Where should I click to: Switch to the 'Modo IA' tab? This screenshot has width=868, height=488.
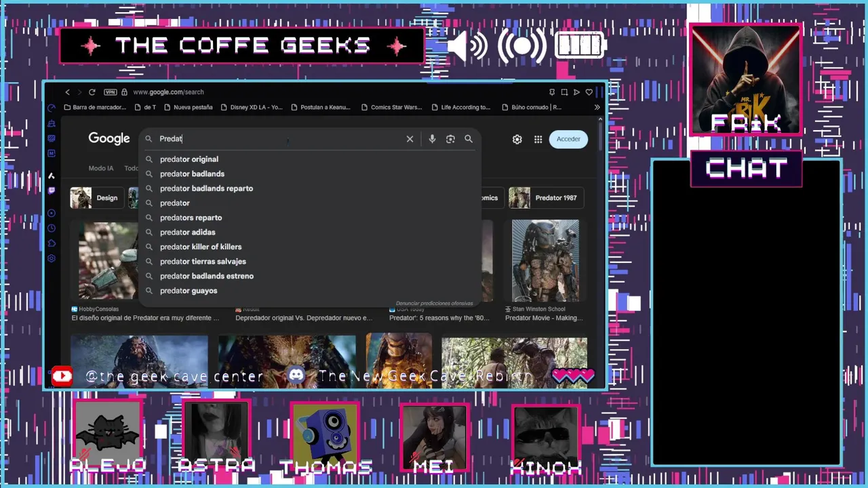[101, 168]
